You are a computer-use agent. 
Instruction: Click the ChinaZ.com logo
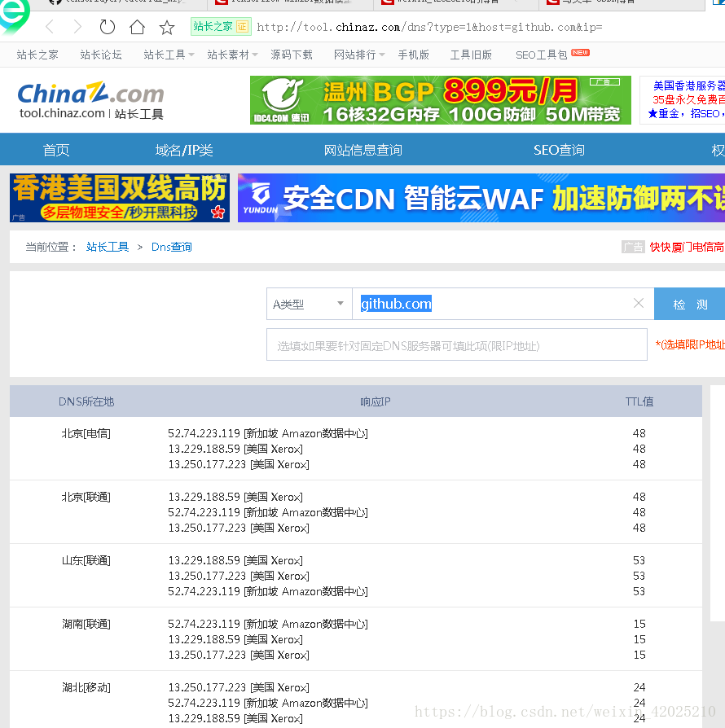(x=91, y=101)
